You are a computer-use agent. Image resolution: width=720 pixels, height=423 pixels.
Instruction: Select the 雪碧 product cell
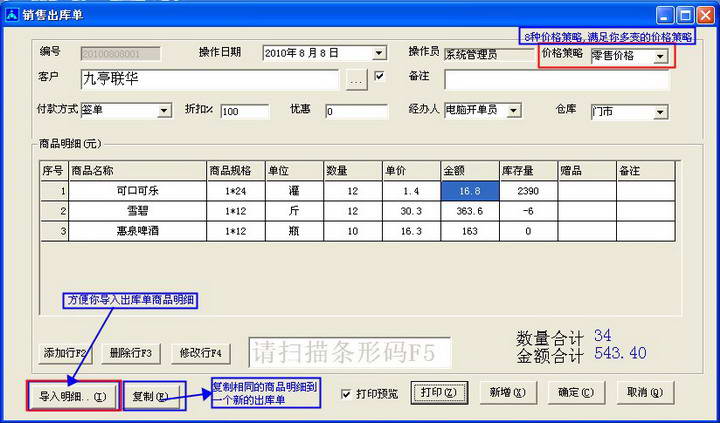137,211
